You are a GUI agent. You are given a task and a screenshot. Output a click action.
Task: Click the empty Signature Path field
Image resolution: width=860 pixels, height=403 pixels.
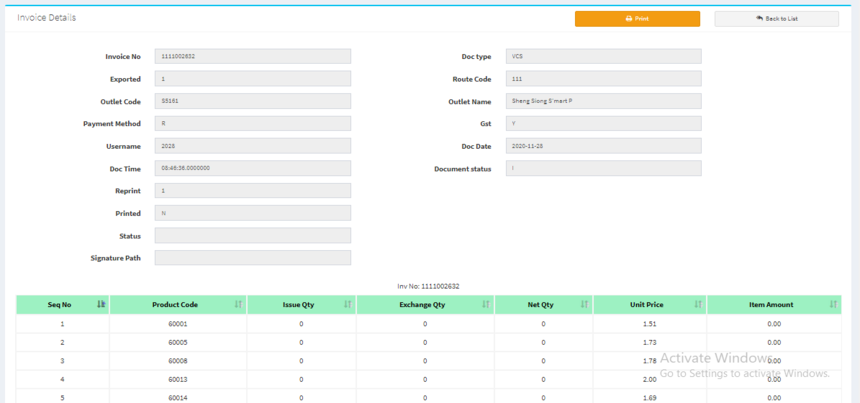tap(253, 258)
